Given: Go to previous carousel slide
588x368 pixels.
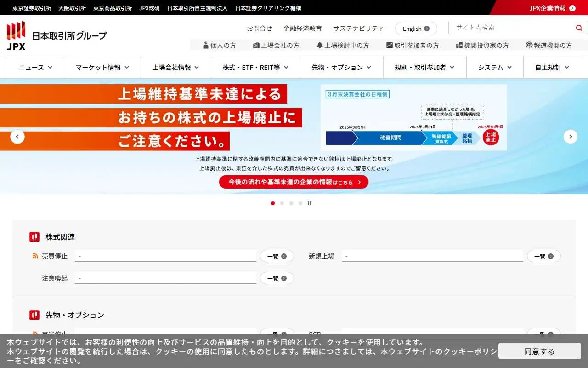Looking at the screenshot, I should tap(17, 137).
